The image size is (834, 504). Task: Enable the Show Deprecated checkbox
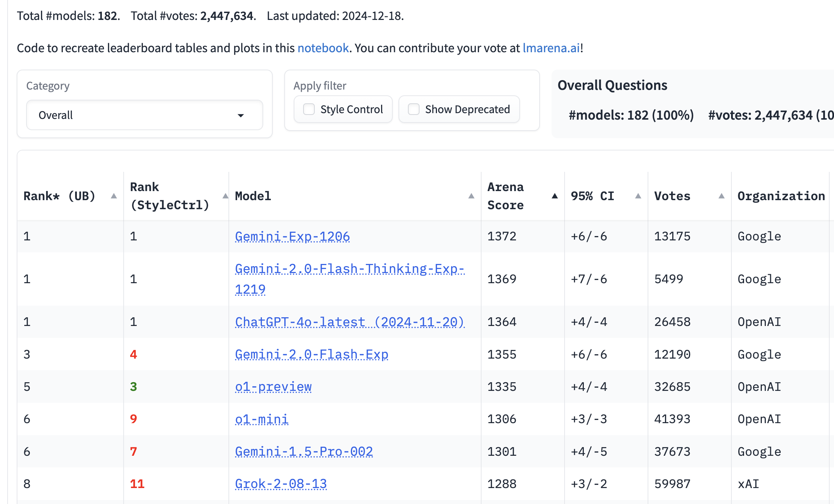(414, 109)
